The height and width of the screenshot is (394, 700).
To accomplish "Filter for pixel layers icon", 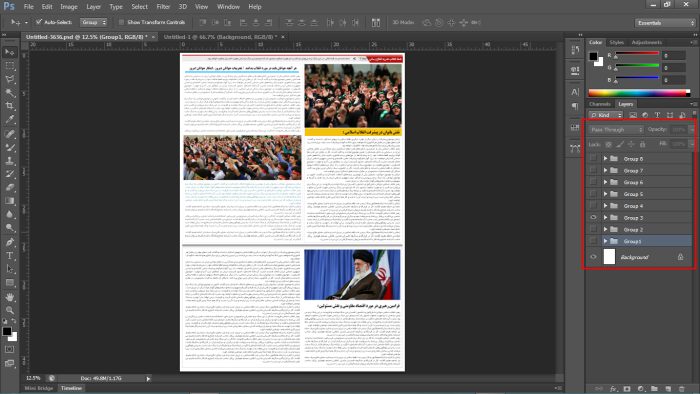I will click(x=633, y=115).
